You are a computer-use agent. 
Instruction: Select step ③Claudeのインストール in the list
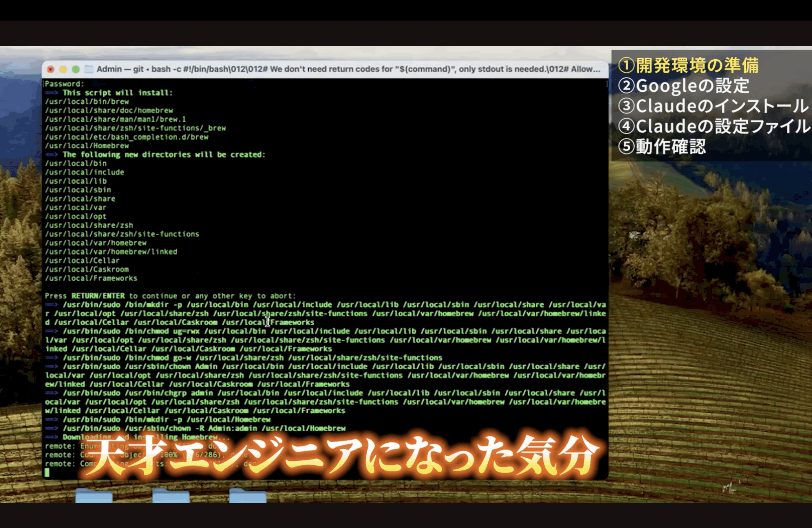(713, 106)
